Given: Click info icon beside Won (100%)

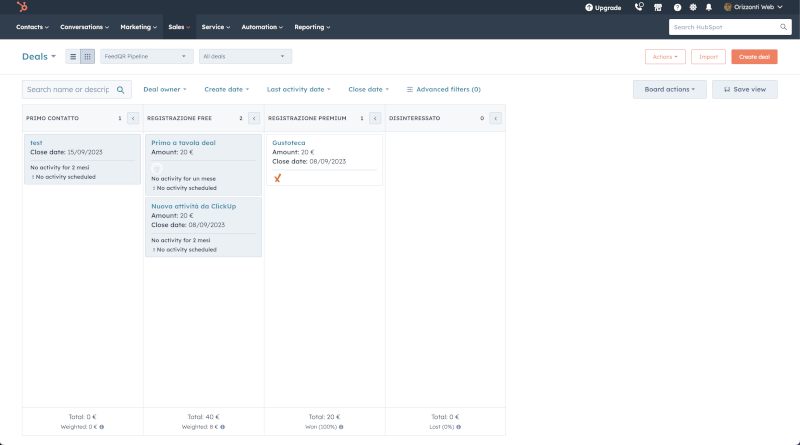Looking at the screenshot, I should click(341, 427).
